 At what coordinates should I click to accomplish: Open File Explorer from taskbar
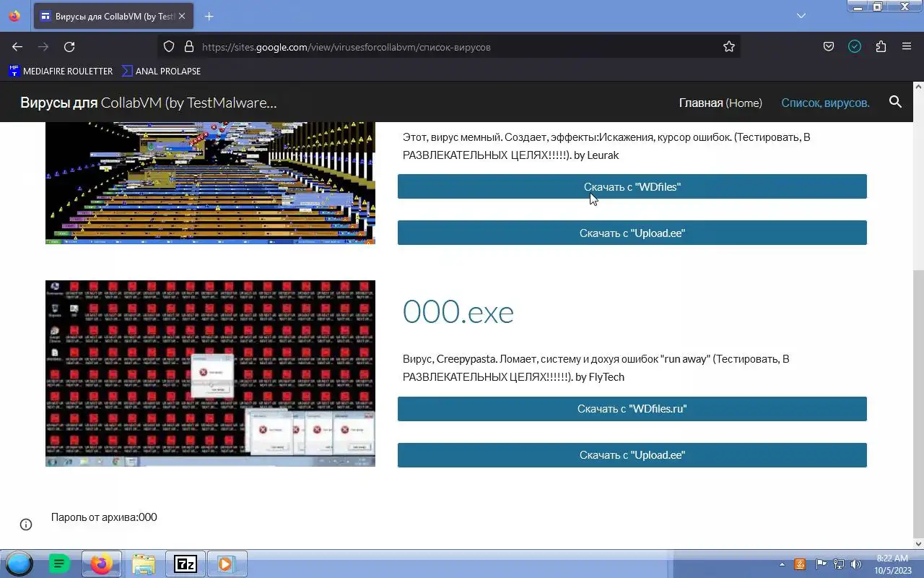[x=143, y=564]
